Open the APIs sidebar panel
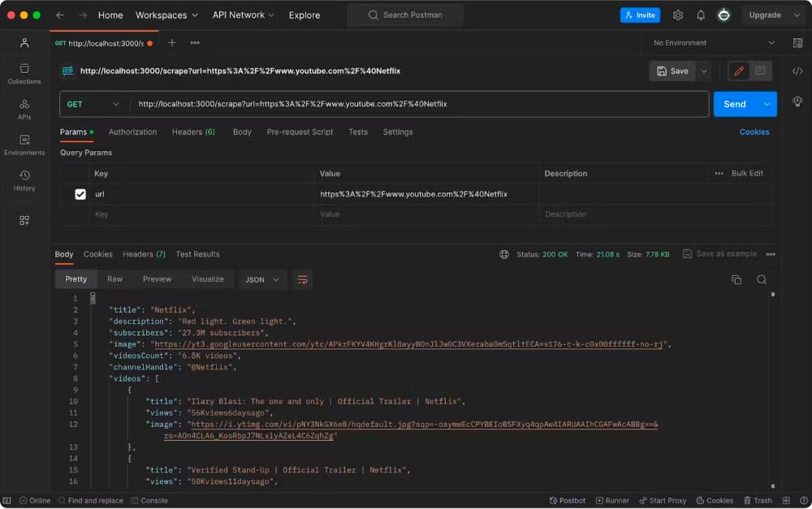This screenshot has width=812, height=509. (x=24, y=110)
